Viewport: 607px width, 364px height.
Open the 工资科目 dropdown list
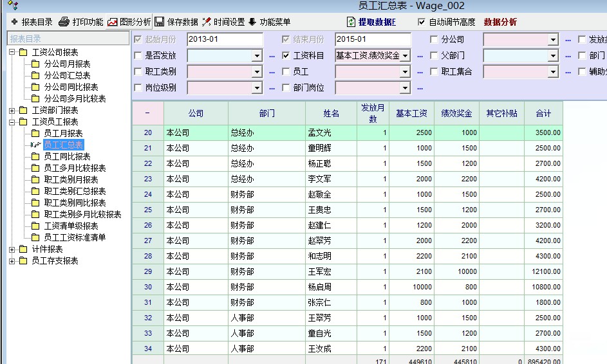click(x=405, y=56)
